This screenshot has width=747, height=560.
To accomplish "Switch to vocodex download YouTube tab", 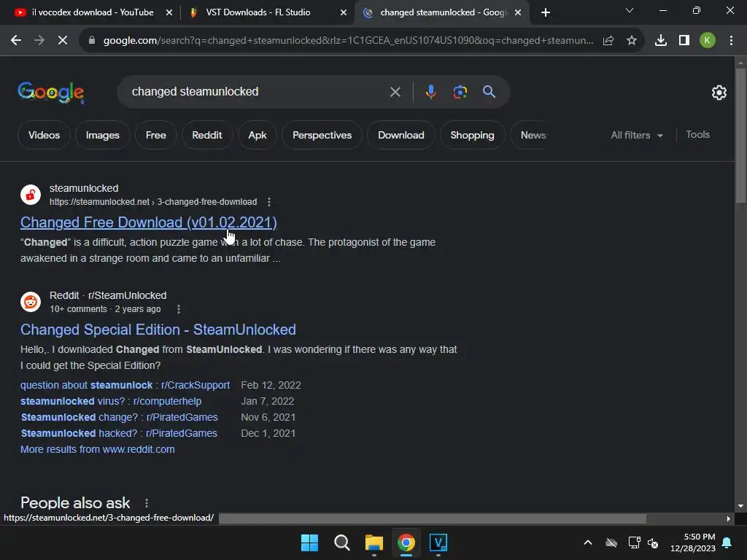I will click(93, 12).
